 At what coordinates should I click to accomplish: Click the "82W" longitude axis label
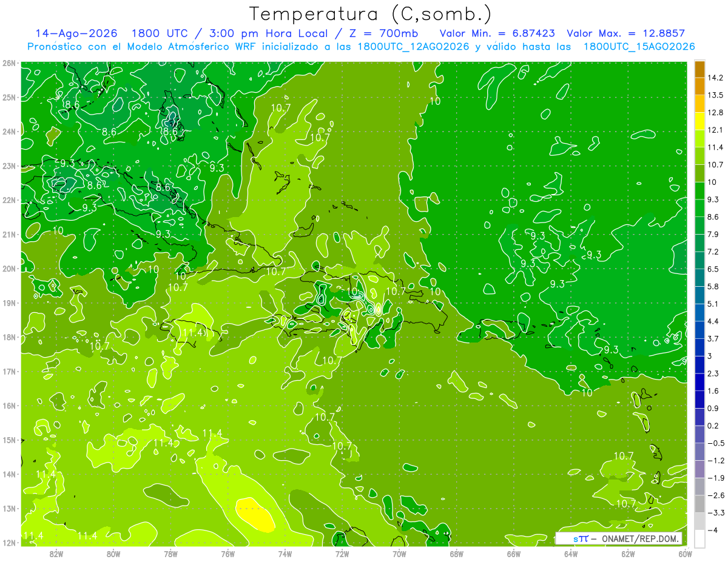[x=56, y=554]
